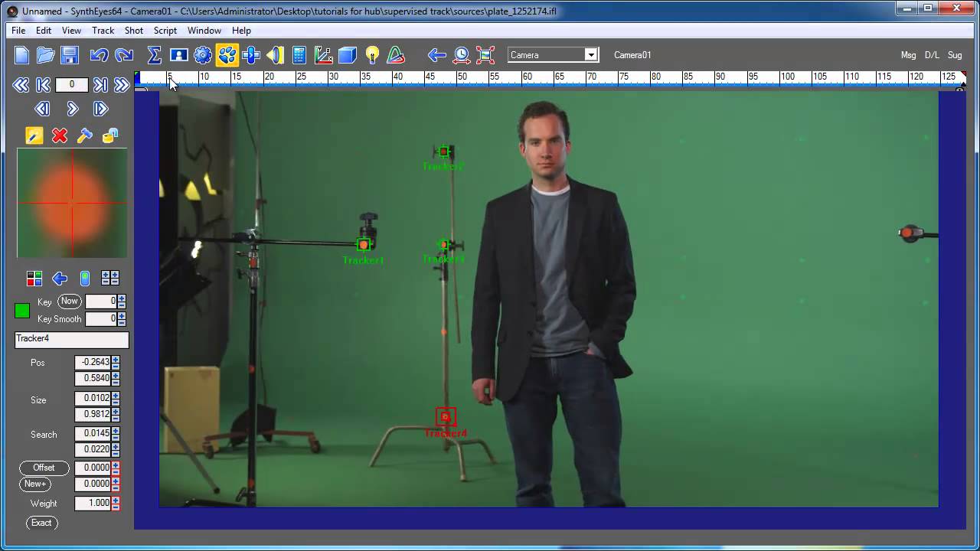Open the File menu
The image size is (980, 551).
18,31
